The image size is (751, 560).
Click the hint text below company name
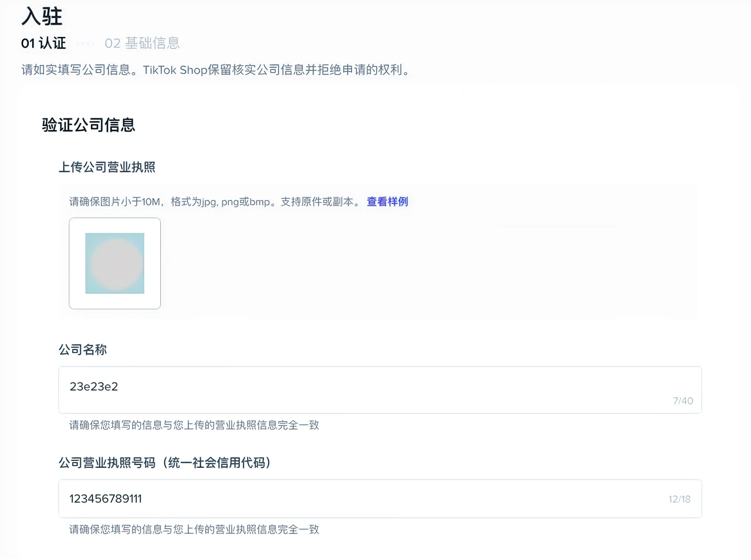click(x=194, y=425)
